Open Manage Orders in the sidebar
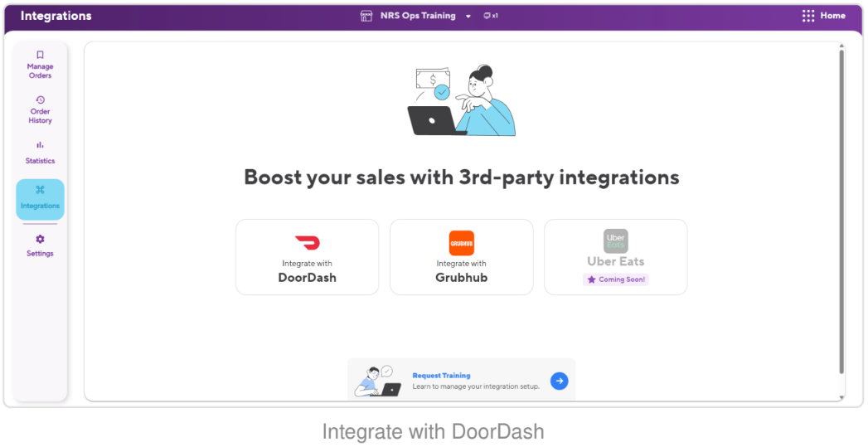The width and height of the screenshot is (868, 447). [x=40, y=64]
